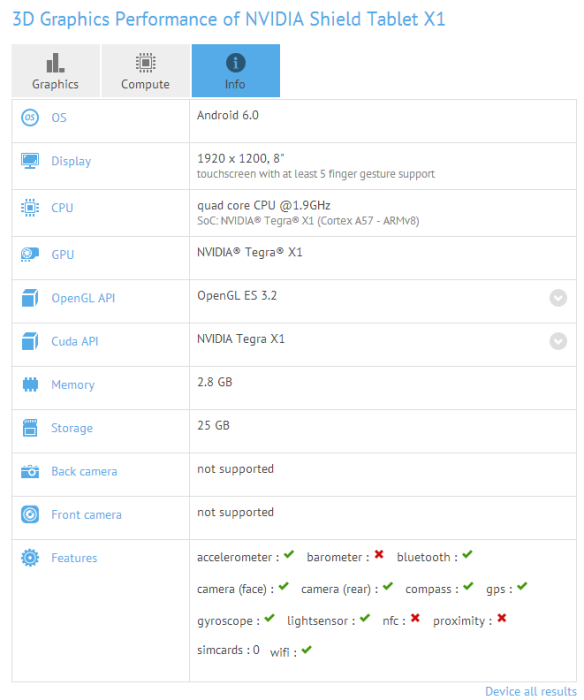Click the gps green checkmark

pyautogui.click(x=522, y=586)
